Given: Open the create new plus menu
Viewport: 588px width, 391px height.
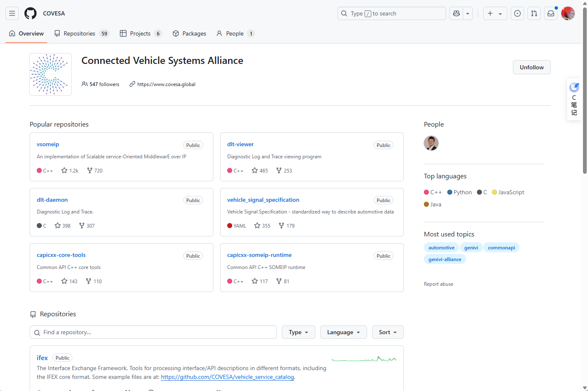Looking at the screenshot, I should coord(495,13).
